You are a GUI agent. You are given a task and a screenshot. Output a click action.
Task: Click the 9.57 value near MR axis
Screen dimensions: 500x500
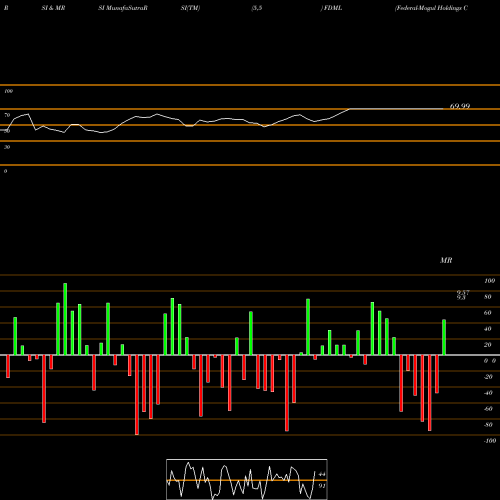tap(463, 292)
